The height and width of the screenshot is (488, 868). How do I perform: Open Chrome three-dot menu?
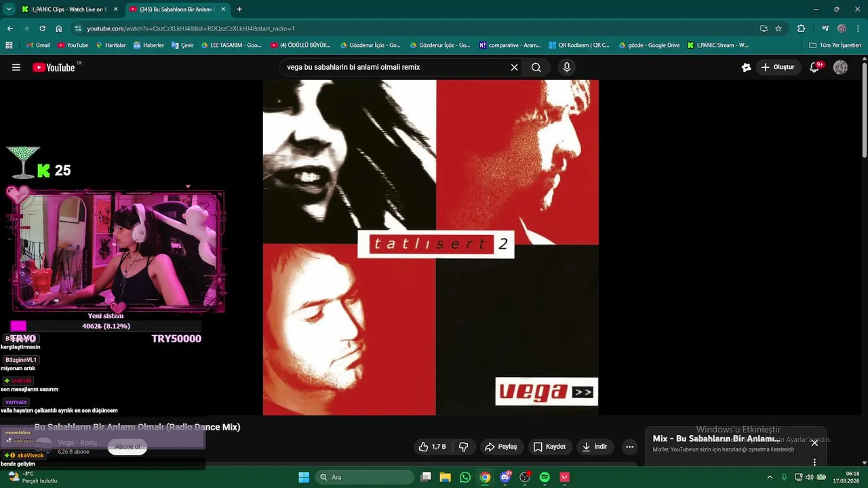[858, 28]
